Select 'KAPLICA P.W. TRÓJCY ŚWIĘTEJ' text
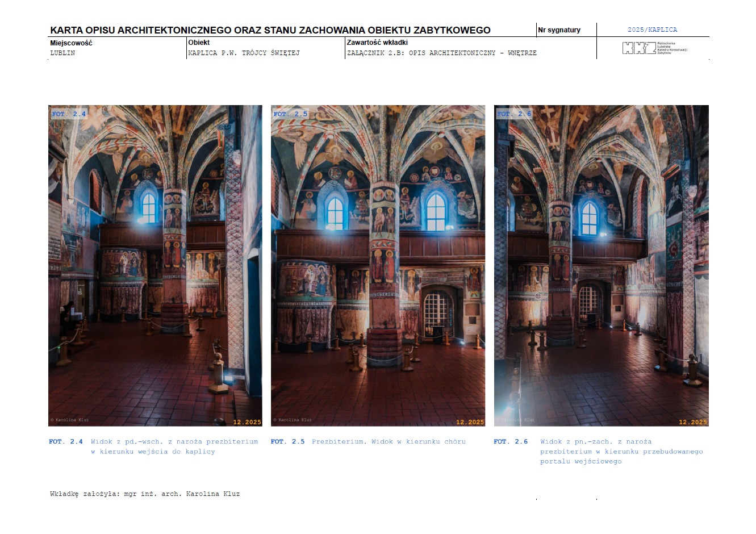 pyautogui.click(x=244, y=53)
